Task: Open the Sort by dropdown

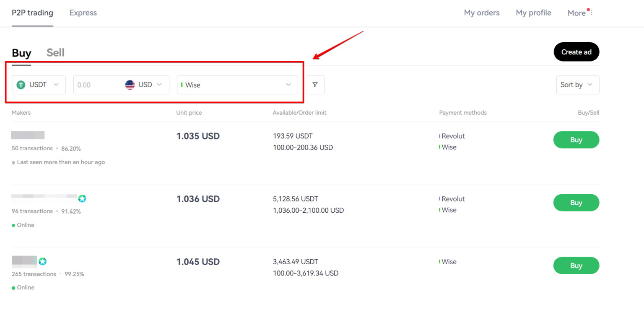Action: (577, 85)
